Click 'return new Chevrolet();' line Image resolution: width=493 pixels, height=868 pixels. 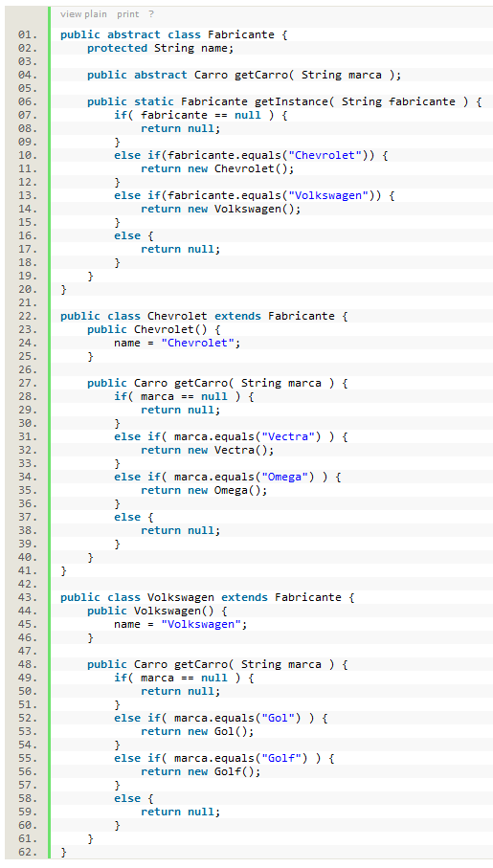(x=217, y=168)
